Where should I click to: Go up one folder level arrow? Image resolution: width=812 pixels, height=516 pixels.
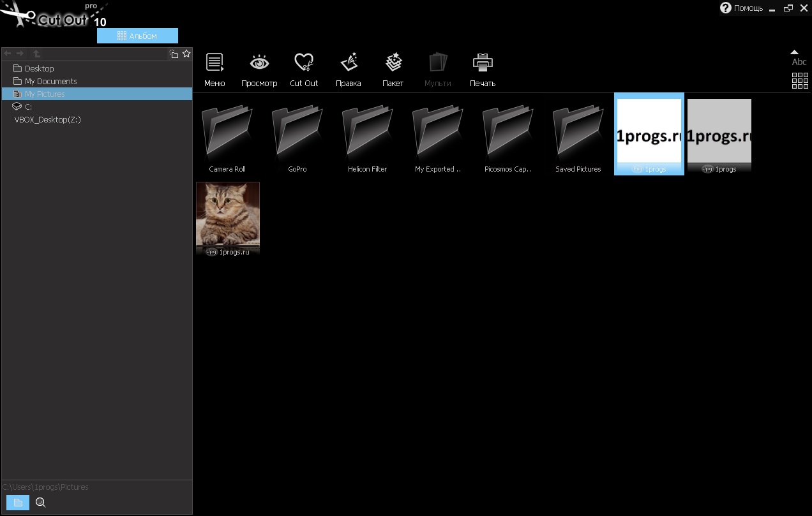pos(36,54)
